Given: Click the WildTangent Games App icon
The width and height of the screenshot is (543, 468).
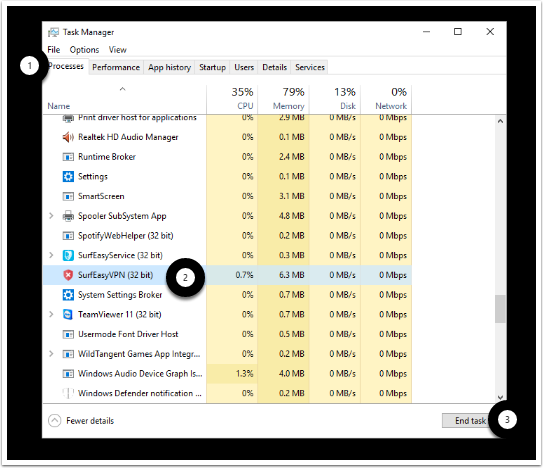Looking at the screenshot, I should pos(68,354).
